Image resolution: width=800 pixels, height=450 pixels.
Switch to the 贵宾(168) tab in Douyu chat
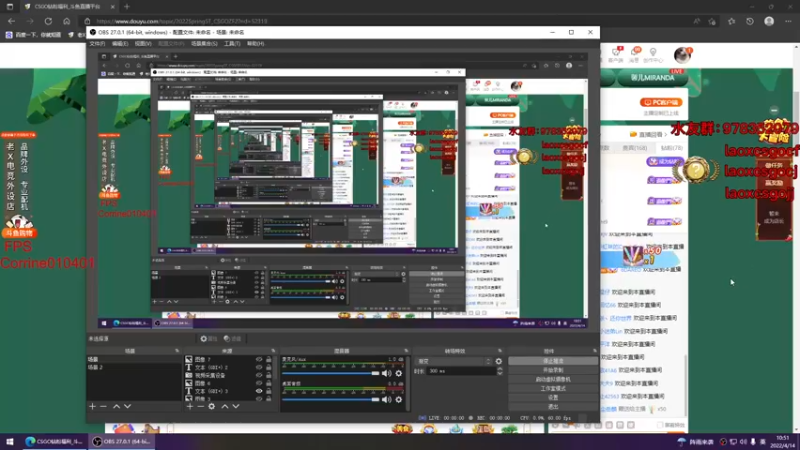pyautogui.click(x=634, y=148)
